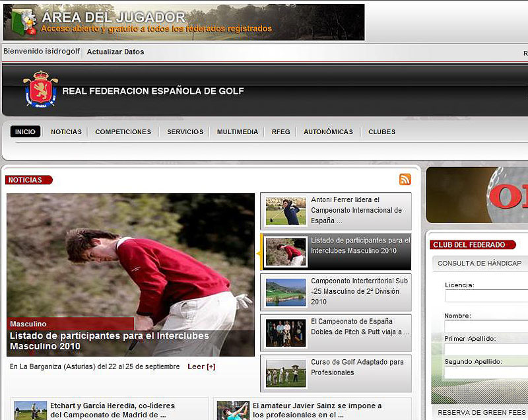528x420 pixels.
Task: Click into the Segundo Apellido field
Action: coord(486,372)
